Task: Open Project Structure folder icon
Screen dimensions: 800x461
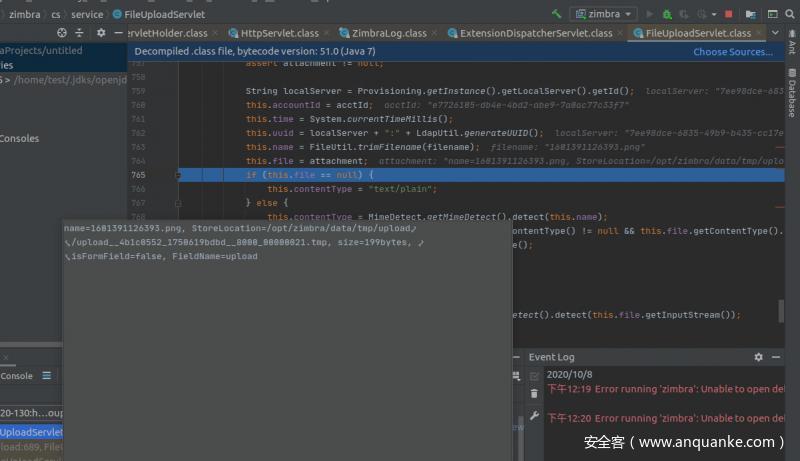Action: tap(751, 14)
